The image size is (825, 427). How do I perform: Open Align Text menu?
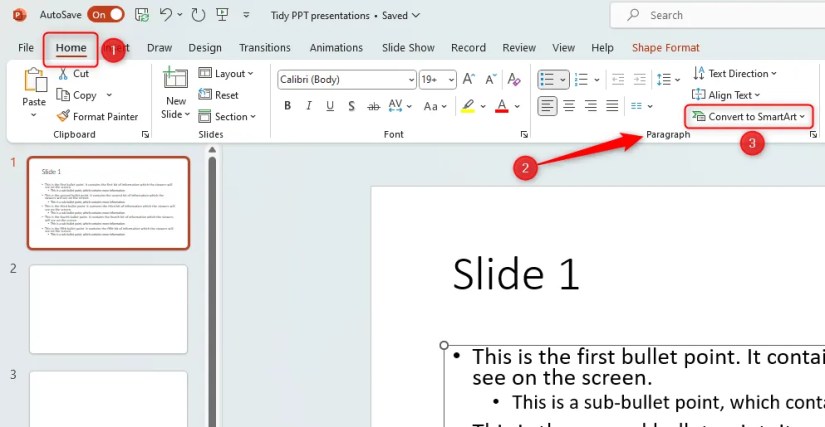[726, 95]
